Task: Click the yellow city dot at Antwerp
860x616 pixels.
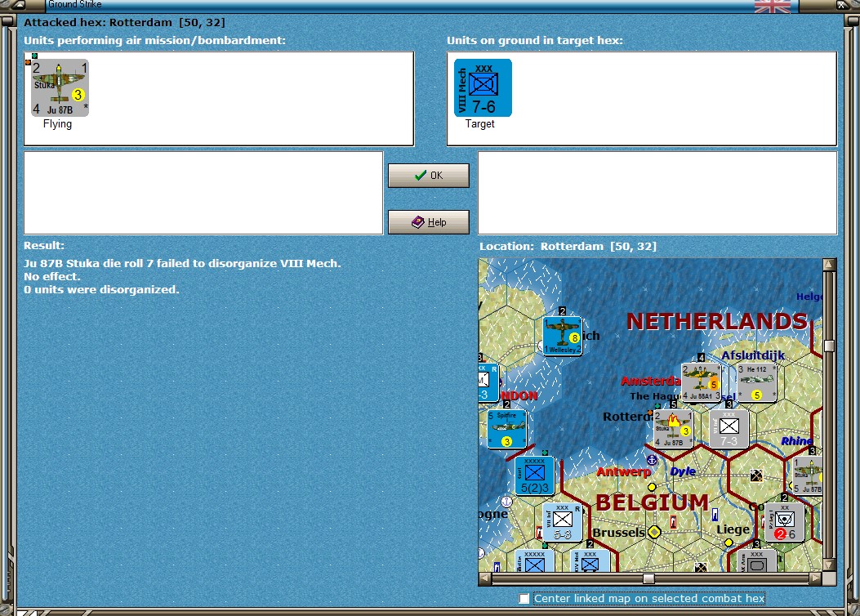Action: click(652, 487)
